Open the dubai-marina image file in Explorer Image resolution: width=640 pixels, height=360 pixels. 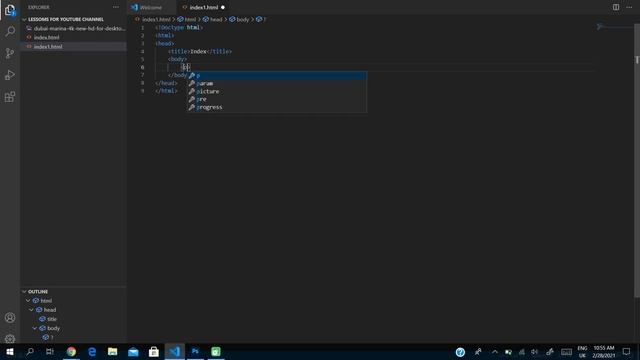coord(73,29)
